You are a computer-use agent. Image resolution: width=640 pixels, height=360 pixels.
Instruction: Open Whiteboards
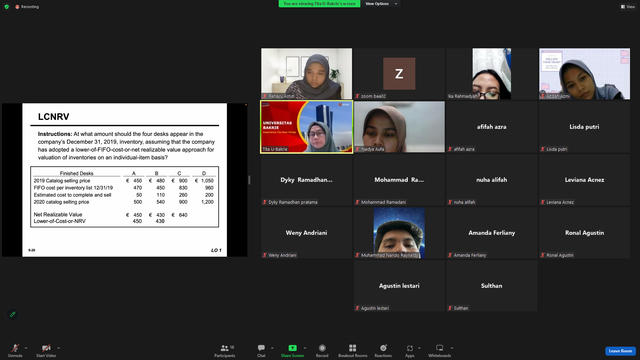(440, 350)
